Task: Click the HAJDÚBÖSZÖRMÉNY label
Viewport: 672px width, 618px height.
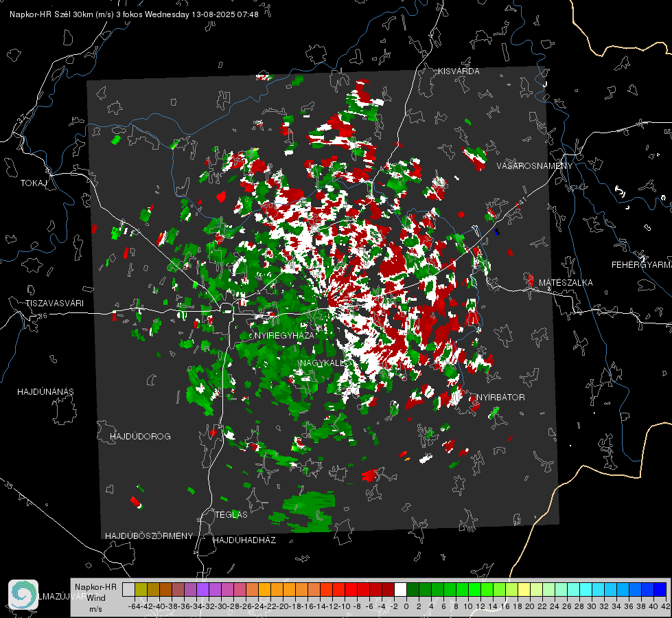Action: 149,536
